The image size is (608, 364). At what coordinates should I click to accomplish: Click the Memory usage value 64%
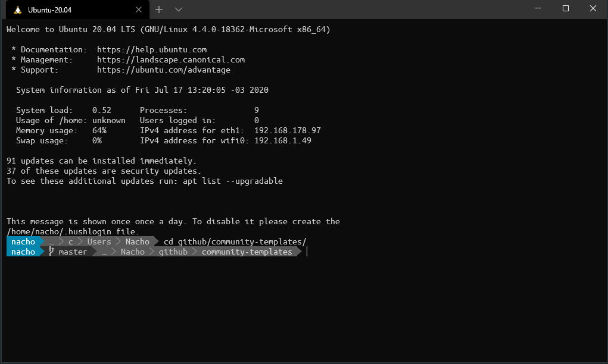pyautogui.click(x=99, y=130)
